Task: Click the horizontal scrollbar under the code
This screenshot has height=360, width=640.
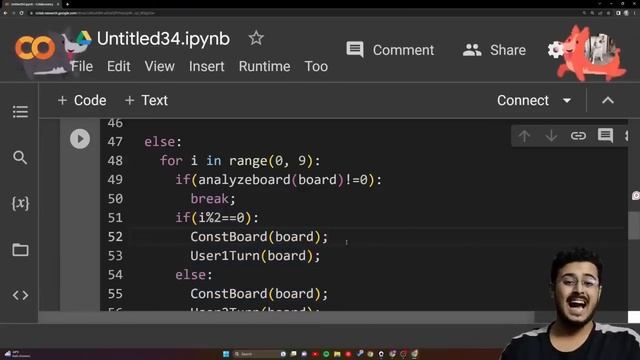Action: pyautogui.click(x=286, y=317)
